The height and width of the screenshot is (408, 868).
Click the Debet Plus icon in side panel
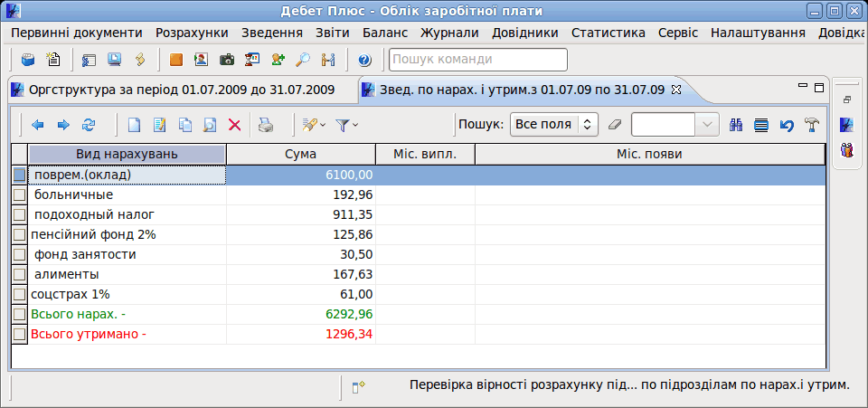point(847,125)
